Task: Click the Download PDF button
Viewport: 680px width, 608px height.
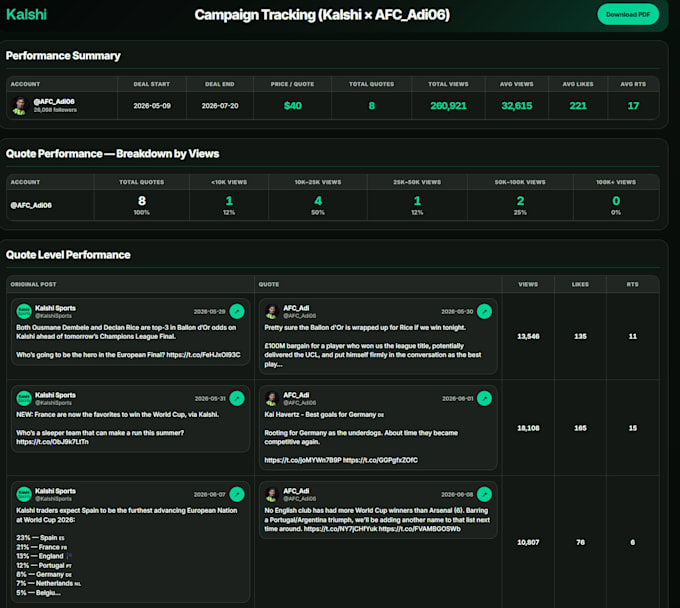Action: click(x=628, y=14)
